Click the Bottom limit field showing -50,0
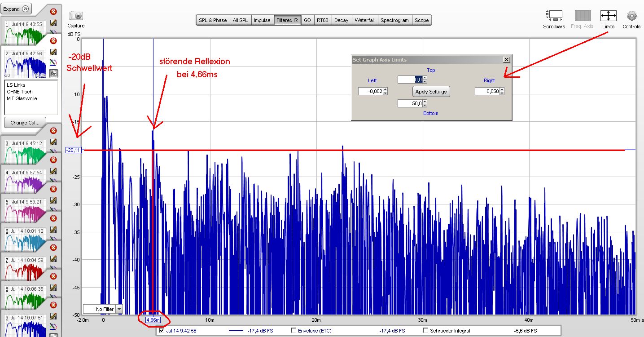This screenshot has width=644, height=337. coord(410,104)
